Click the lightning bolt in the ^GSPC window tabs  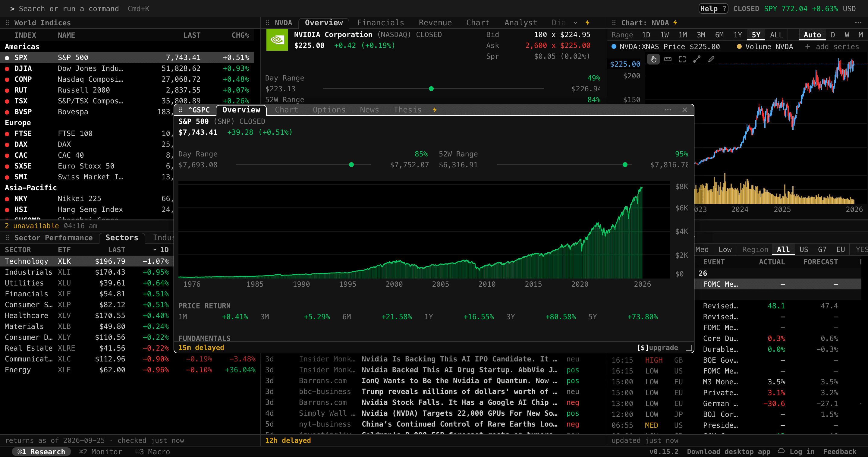[x=435, y=110]
